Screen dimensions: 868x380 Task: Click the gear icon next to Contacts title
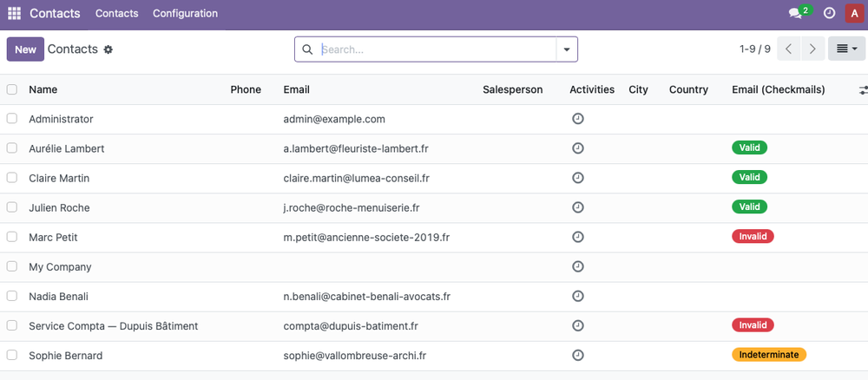pos(108,49)
